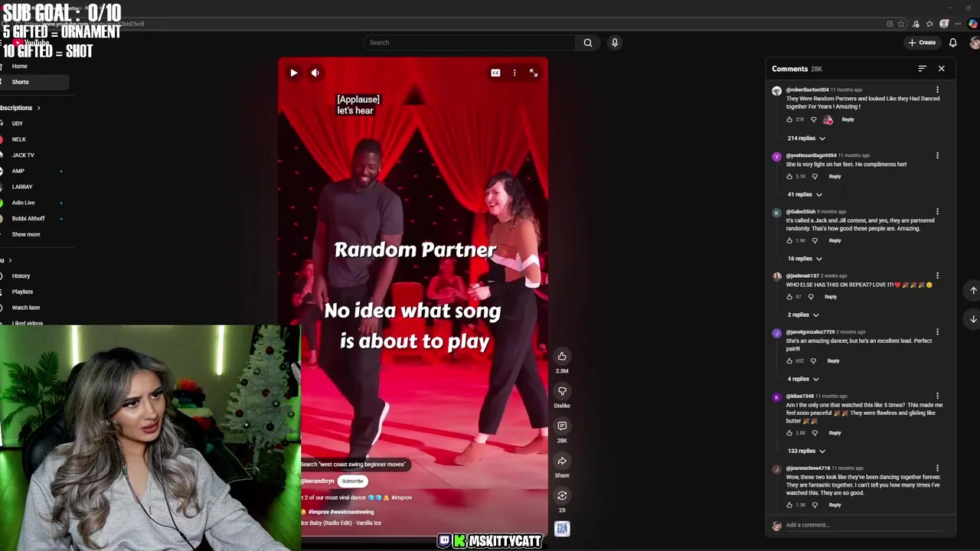Open the Short's three-dot more menu
The image size is (980, 551).
click(514, 73)
